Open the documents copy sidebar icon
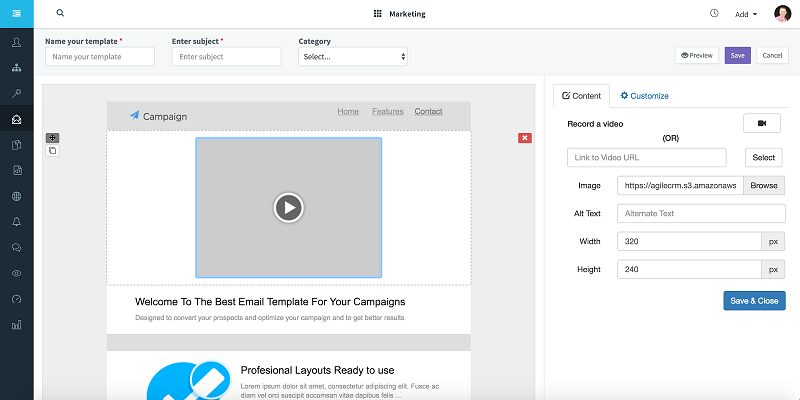The width and height of the screenshot is (800, 400). pyautogui.click(x=16, y=145)
